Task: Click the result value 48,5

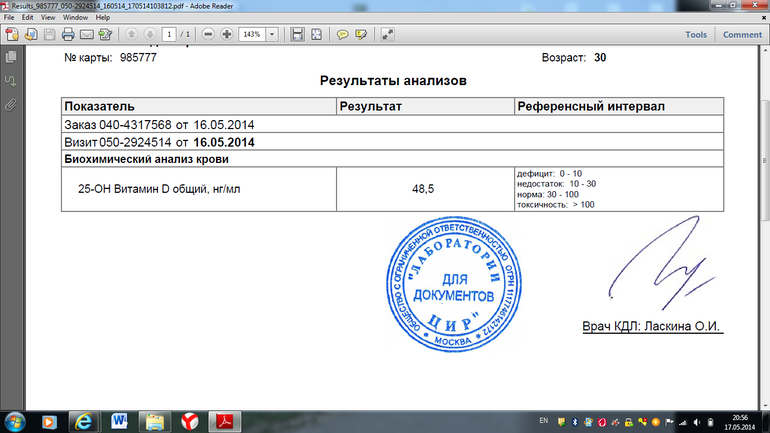Action: [x=423, y=189]
